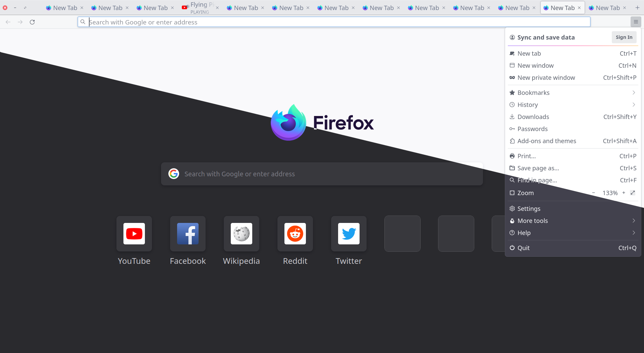This screenshot has width=644, height=353.
Task: Open Add-ons and themes
Action: tap(547, 141)
